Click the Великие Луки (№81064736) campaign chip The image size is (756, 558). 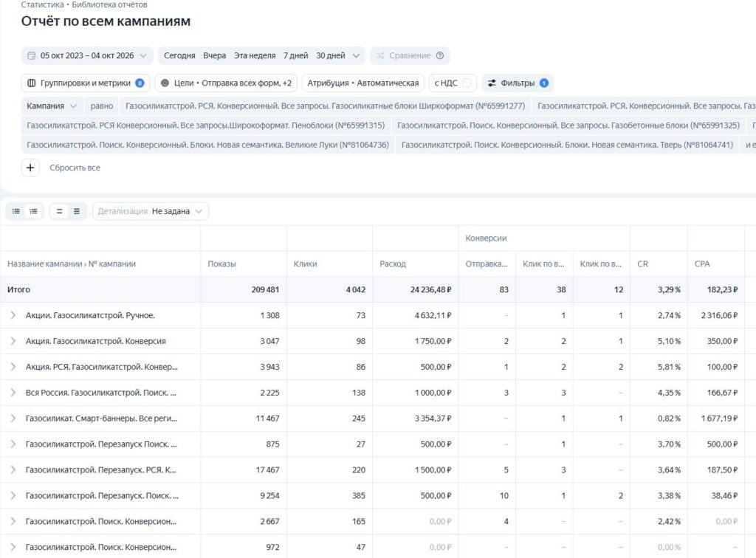pyautogui.click(x=207, y=145)
